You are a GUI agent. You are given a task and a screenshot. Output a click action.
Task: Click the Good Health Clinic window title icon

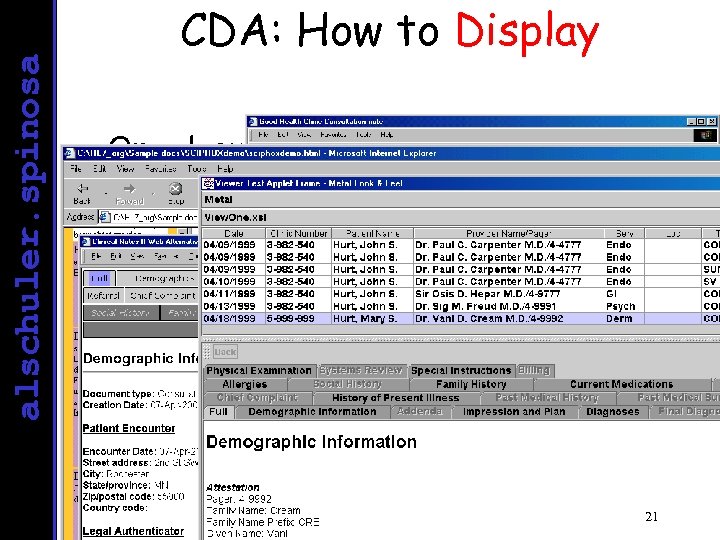pyautogui.click(x=253, y=121)
